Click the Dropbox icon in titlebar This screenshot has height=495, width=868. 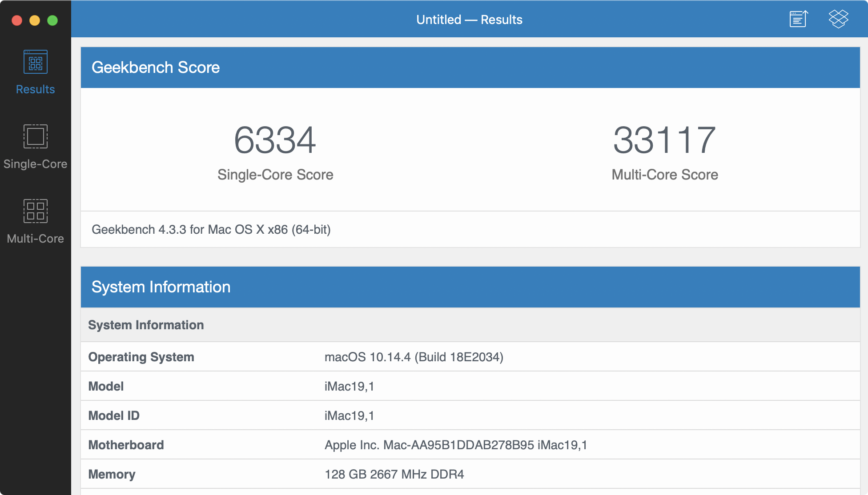coord(838,19)
